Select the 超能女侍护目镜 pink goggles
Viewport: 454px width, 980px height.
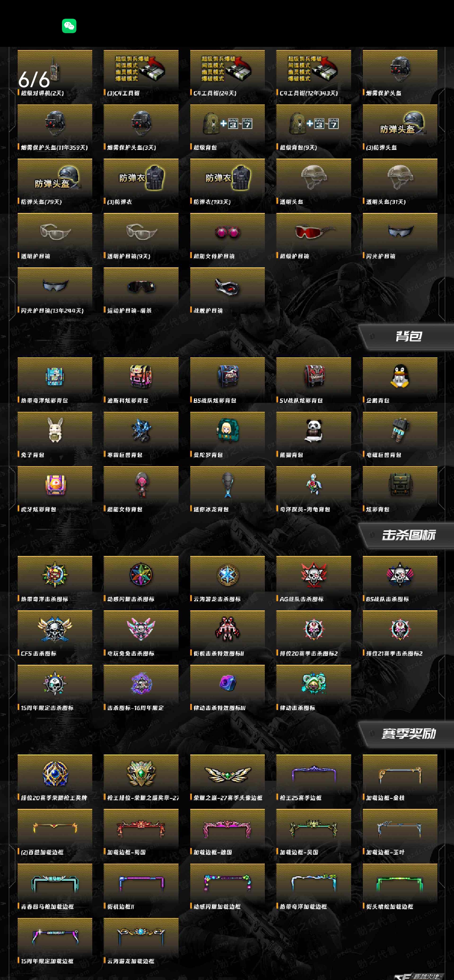[x=227, y=232]
